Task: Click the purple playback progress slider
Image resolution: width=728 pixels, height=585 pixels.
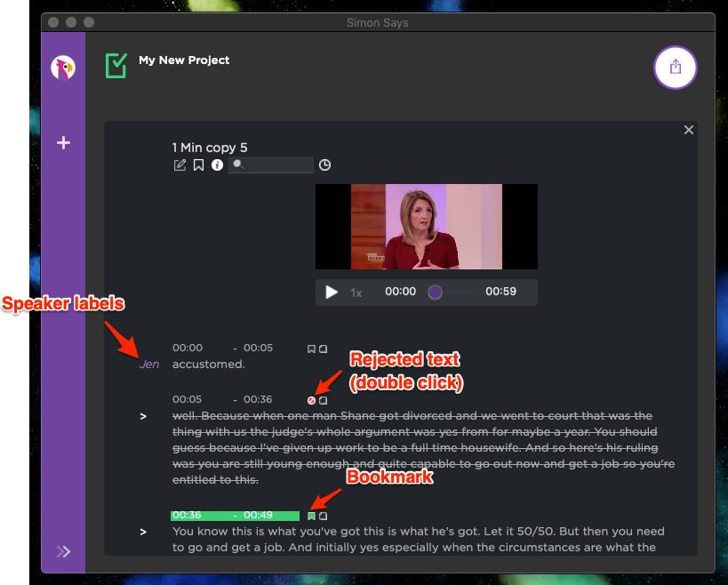Action: coord(435,292)
